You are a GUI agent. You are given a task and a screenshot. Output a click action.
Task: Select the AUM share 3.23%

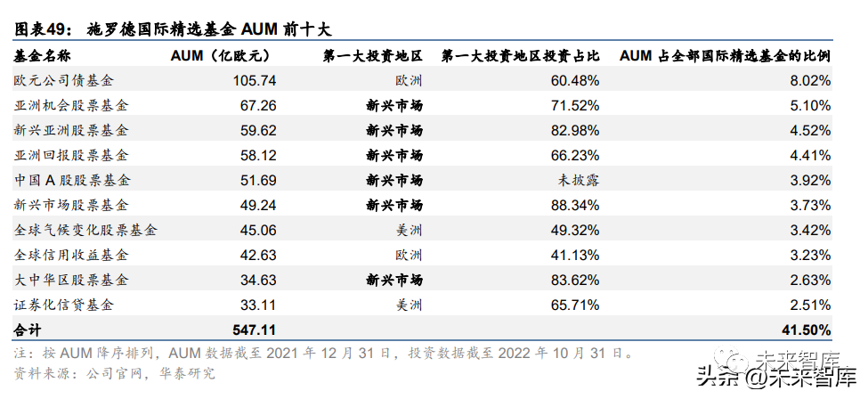(x=810, y=256)
